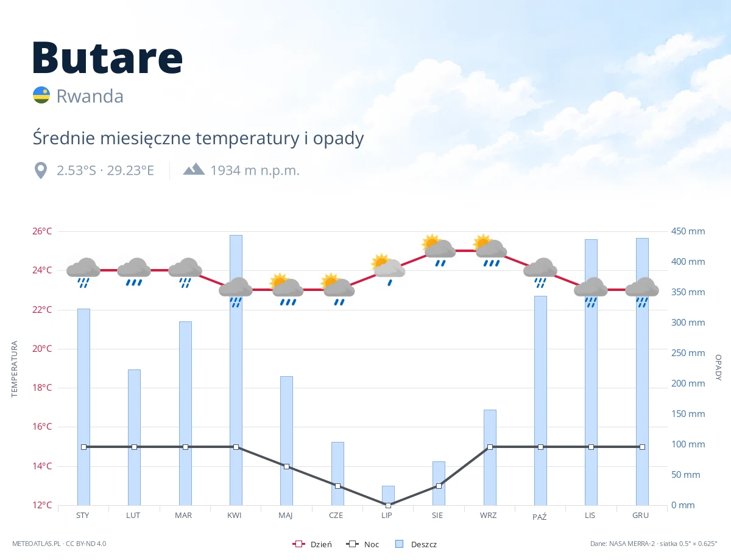Click the 250 mm rainfall axis label
The width and height of the screenshot is (731, 560).
coord(688,353)
